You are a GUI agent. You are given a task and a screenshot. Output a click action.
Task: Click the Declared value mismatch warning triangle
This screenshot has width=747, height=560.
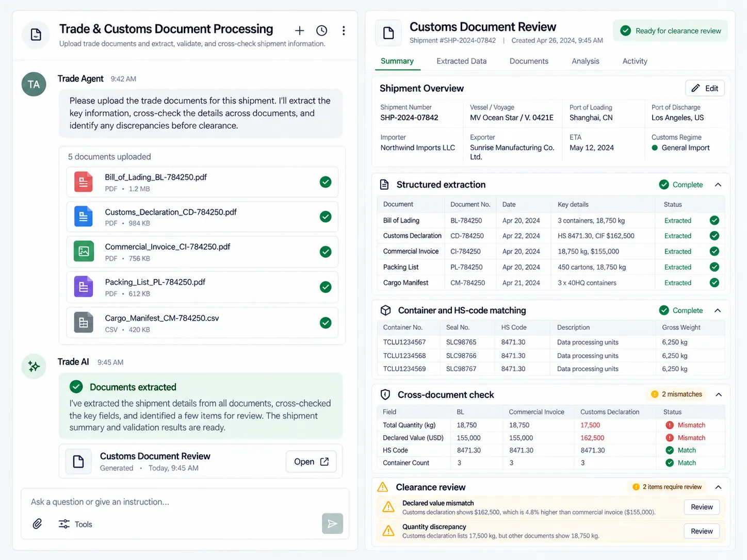click(x=388, y=507)
